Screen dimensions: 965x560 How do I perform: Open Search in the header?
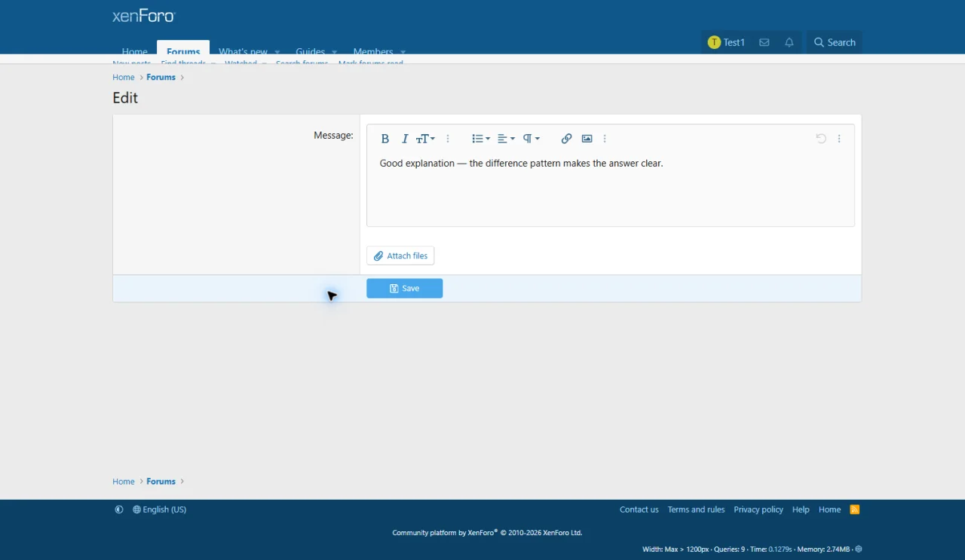[x=835, y=42]
